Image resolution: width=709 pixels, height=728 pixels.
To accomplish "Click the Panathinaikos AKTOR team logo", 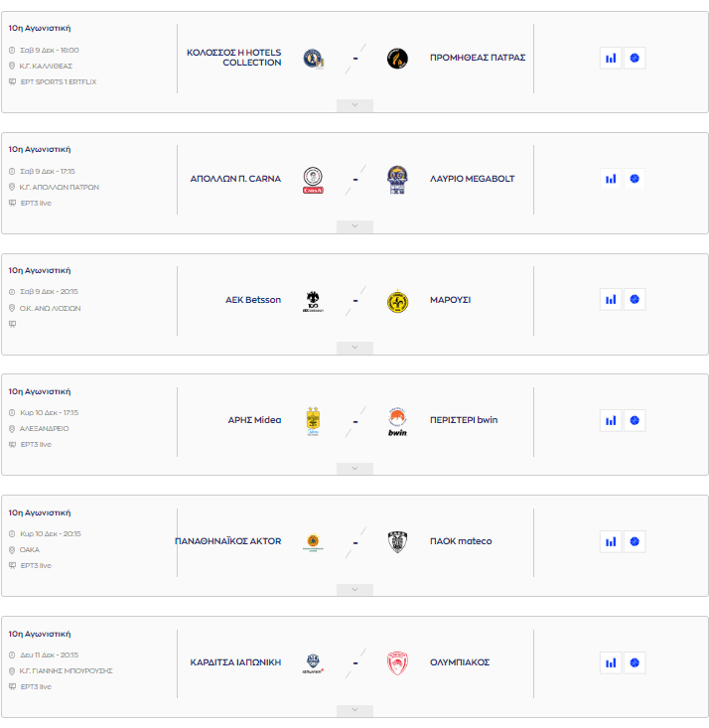I will click(x=313, y=541).
